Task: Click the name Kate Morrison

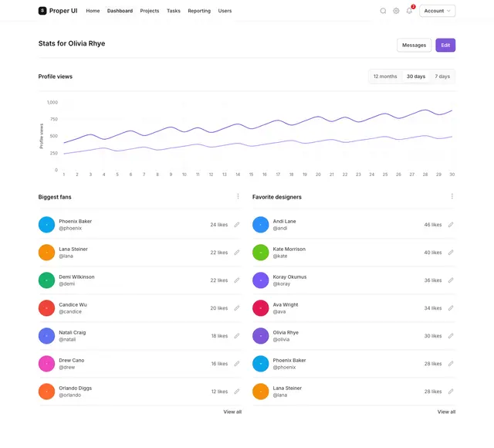Action: [289, 249]
